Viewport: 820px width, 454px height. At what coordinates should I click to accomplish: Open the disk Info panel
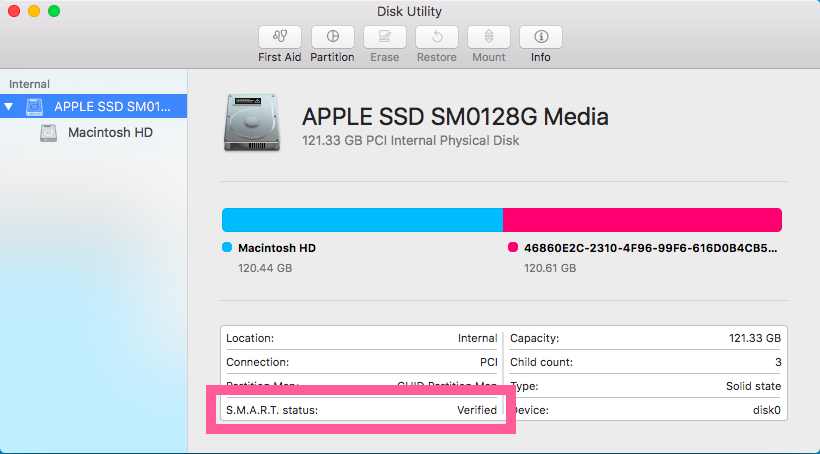[540, 38]
